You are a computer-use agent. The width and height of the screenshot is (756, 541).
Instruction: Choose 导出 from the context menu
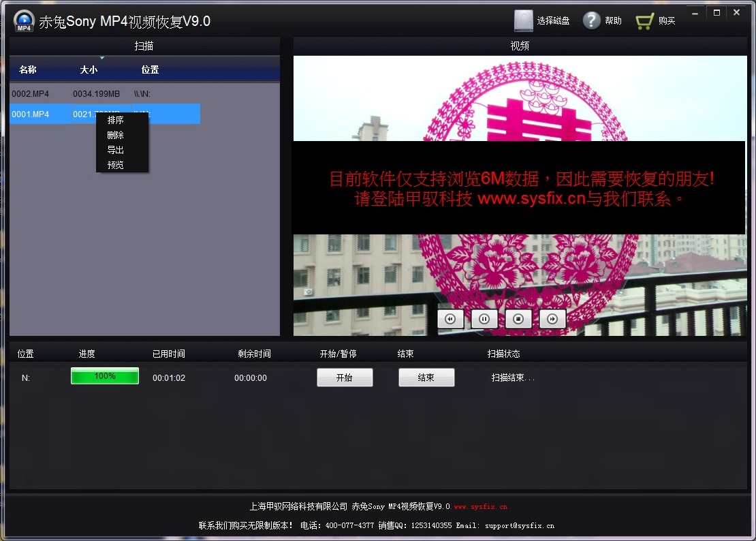[x=115, y=150]
